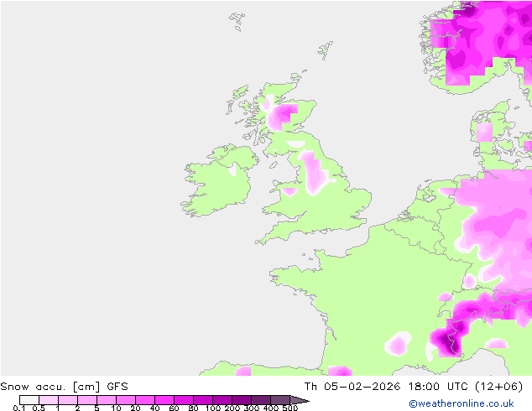
Task: Click the '20' legend label
Action: 135,408
